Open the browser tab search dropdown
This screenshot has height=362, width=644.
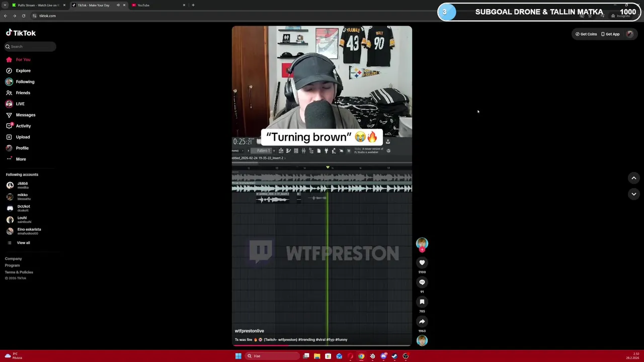coord(5,5)
